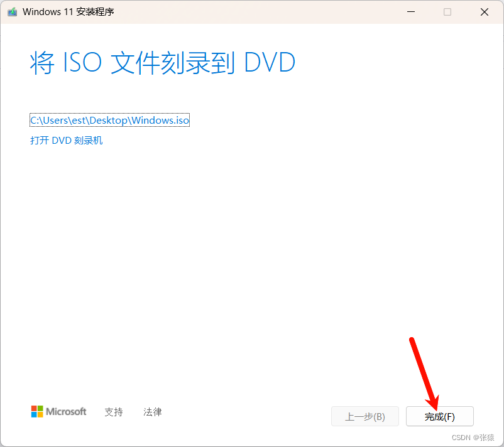The width and height of the screenshot is (504, 447).
Task: Click the heading 将 ISO 文件刻录到 DVD
Action: 163,63
